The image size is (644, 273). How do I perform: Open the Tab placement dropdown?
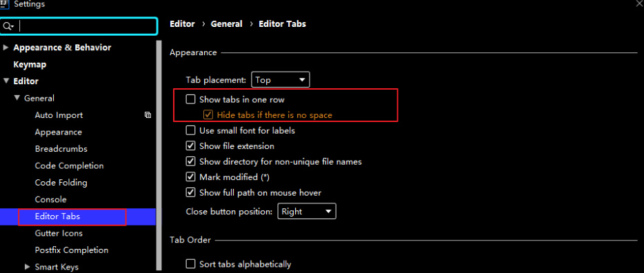pos(281,80)
